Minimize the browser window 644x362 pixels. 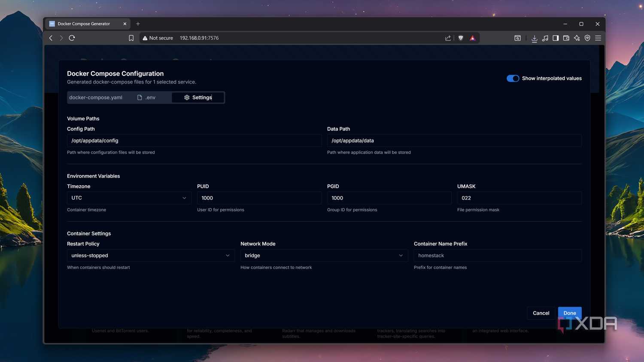point(565,24)
